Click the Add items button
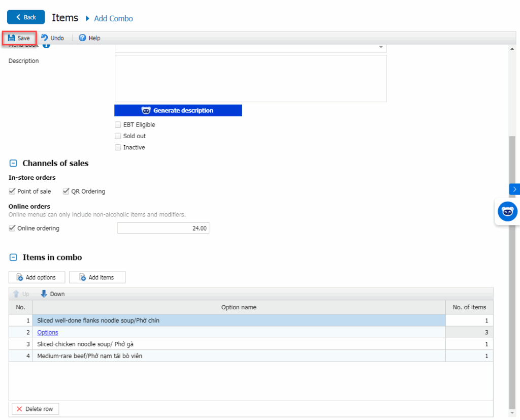The image size is (520, 420). (97, 277)
